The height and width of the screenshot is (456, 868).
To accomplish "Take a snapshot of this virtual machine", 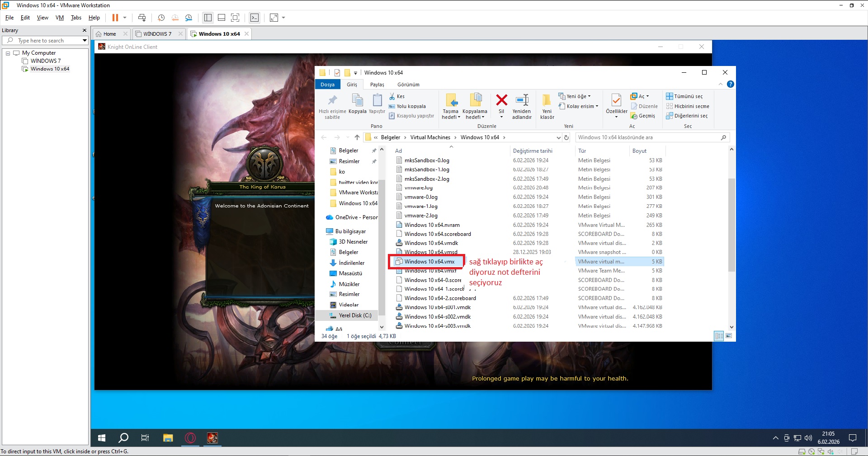I will [161, 18].
